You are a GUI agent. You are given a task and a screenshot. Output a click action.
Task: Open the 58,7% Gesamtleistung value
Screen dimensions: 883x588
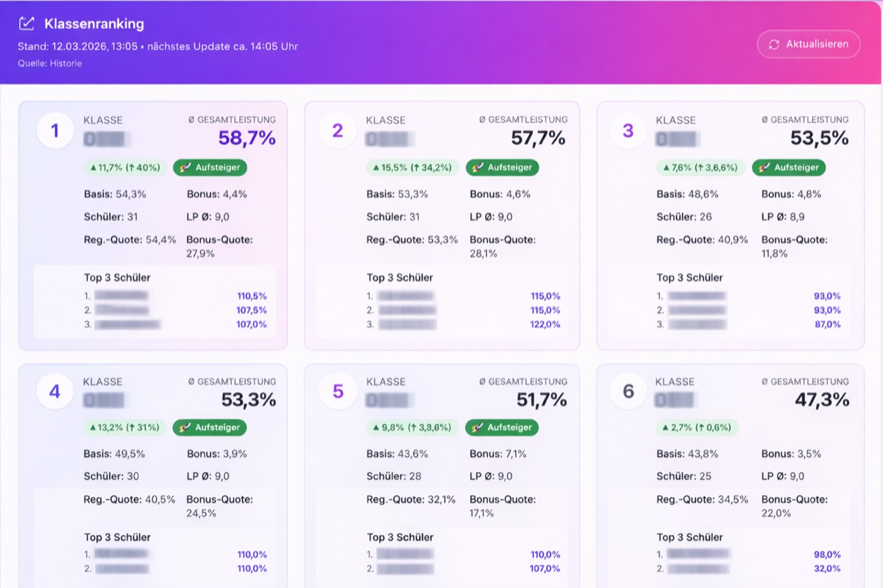(x=247, y=138)
